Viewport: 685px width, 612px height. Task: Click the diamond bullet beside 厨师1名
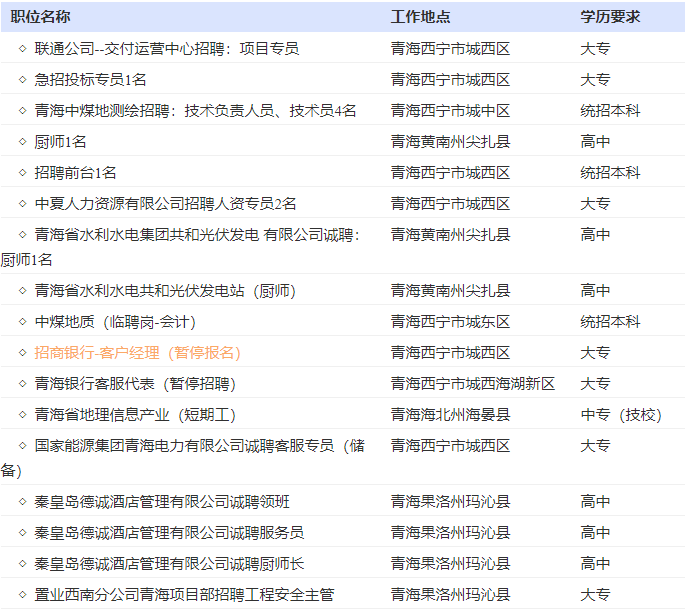pyautogui.click(x=22, y=142)
